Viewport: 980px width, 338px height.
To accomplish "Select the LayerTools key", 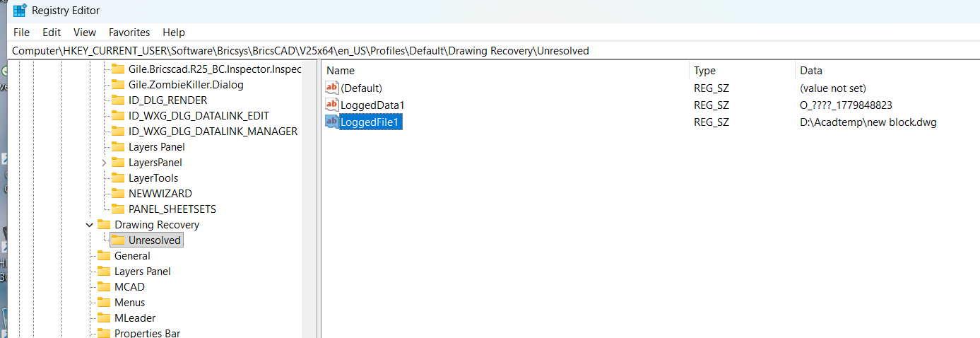I will [x=153, y=178].
